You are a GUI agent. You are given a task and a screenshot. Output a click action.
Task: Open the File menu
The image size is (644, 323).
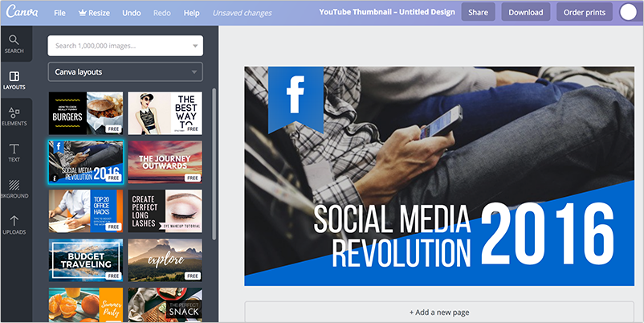point(59,13)
